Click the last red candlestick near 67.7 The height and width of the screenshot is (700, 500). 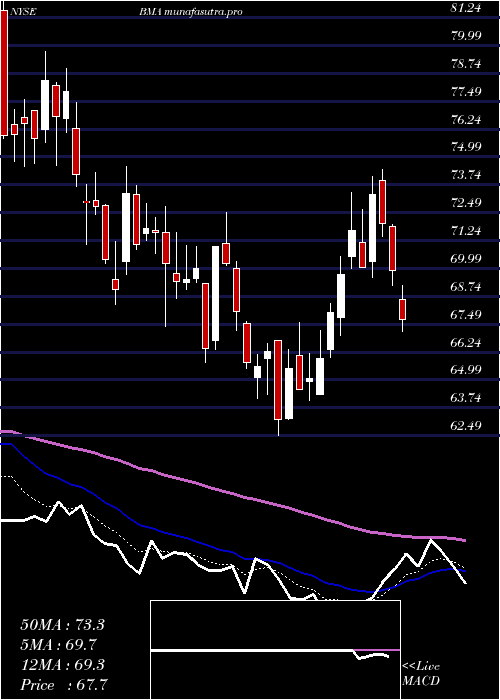click(403, 309)
